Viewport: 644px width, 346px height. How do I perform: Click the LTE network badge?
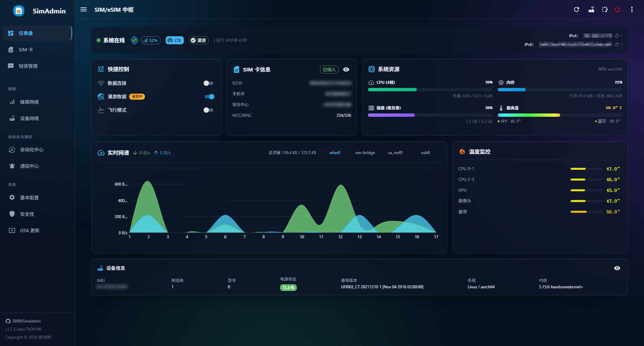point(175,40)
